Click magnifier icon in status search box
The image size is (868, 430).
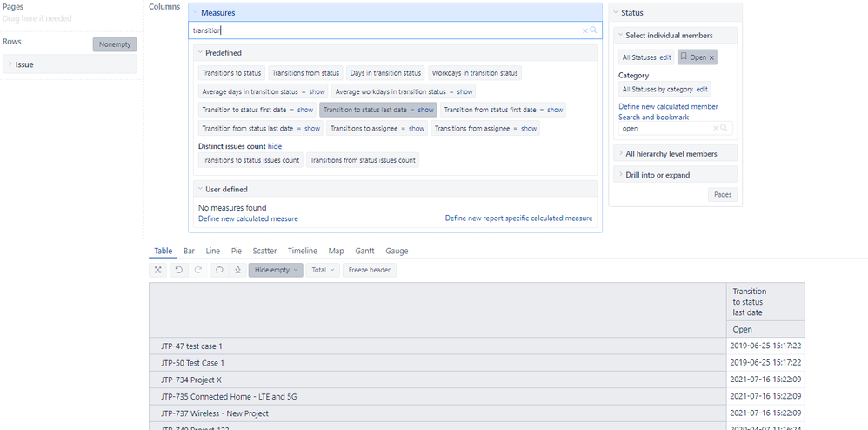pos(724,128)
